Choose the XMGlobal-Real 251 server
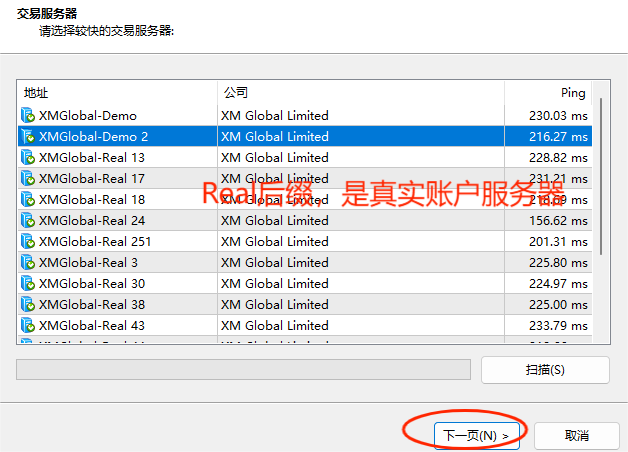Viewport: 628px width, 452px height. 95,241
